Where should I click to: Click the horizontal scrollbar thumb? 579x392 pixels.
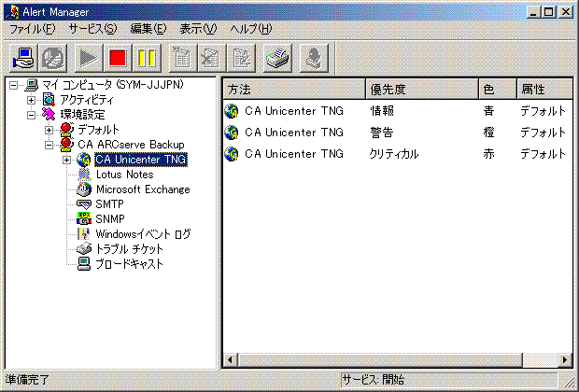(380, 359)
